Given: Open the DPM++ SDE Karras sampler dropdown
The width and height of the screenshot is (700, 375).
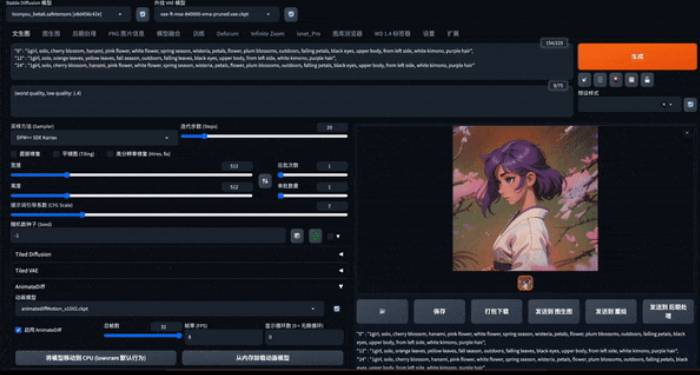Looking at the screenshot, I should click(x=93, y=138).
